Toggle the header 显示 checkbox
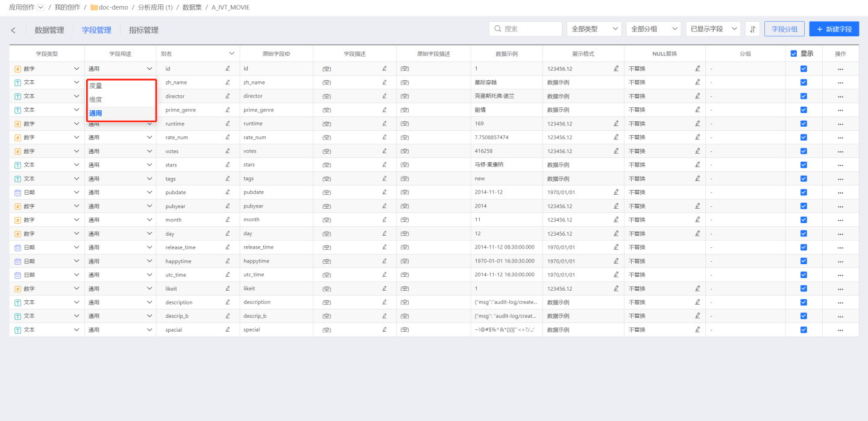Image resolution: width=868 pixels, height=421 pixels. pyautogui.click(x=794, y=54)
